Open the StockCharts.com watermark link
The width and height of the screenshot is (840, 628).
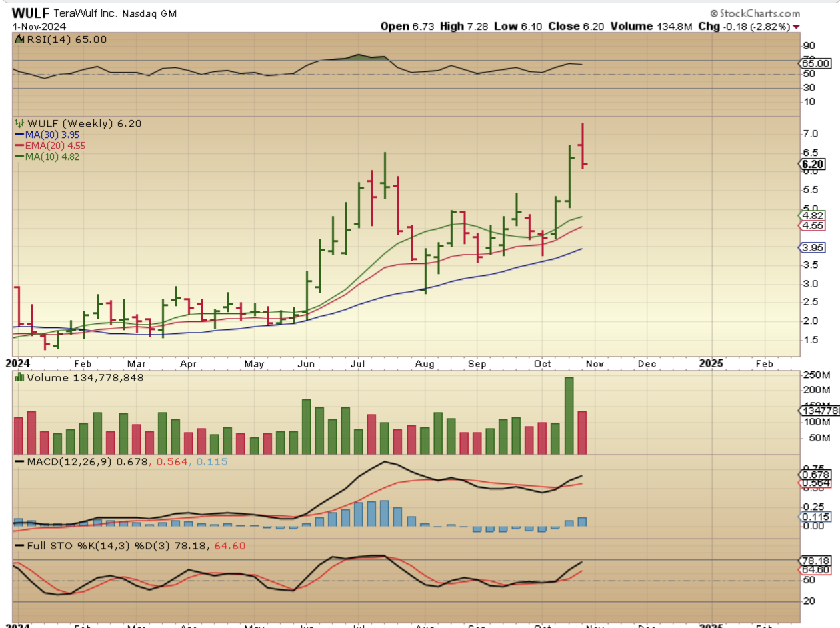(x=755, y=13)
